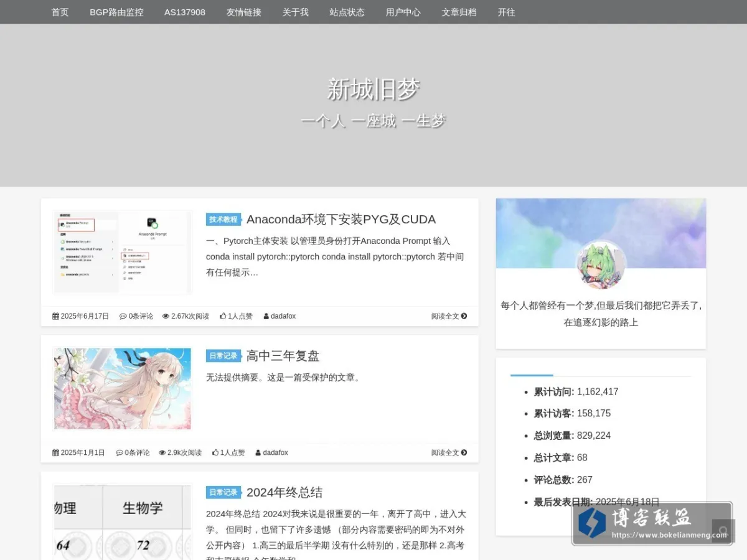Click comment bubble icon on the Anaconda post
Image resolution: width=747 pixels, height=560 pixels.
[123, 316]
